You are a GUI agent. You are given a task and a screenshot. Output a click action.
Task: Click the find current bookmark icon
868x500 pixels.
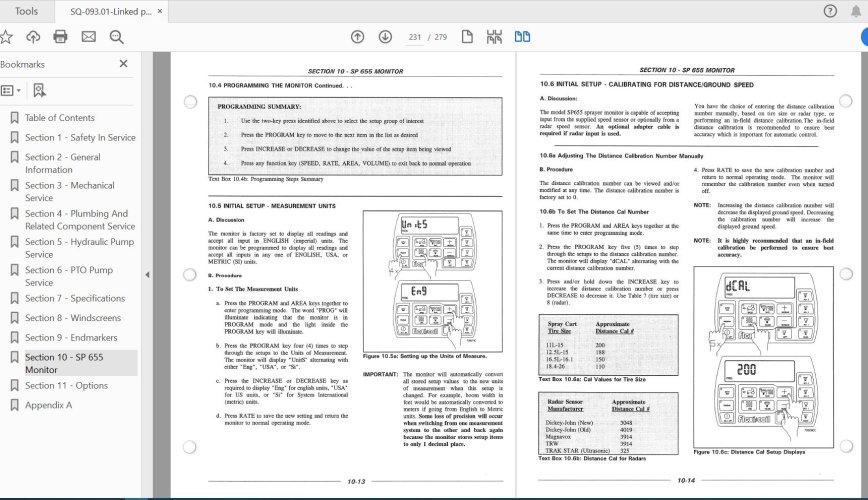[x=39, y=90]
